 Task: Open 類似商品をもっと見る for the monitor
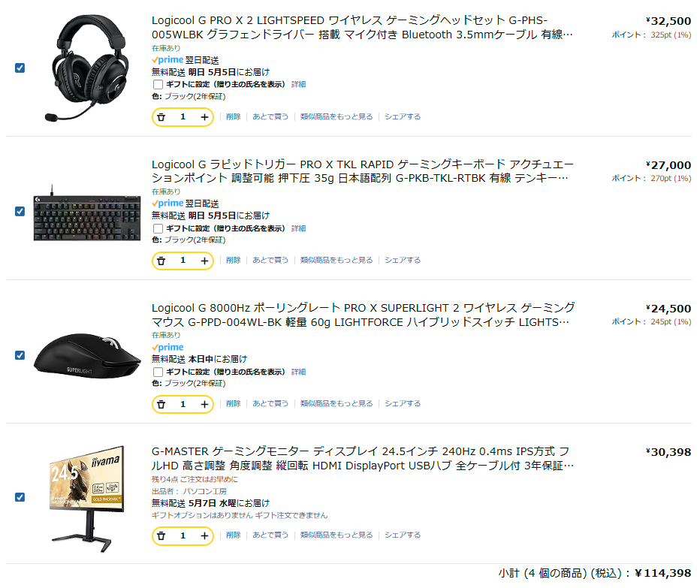coord(336,535)
